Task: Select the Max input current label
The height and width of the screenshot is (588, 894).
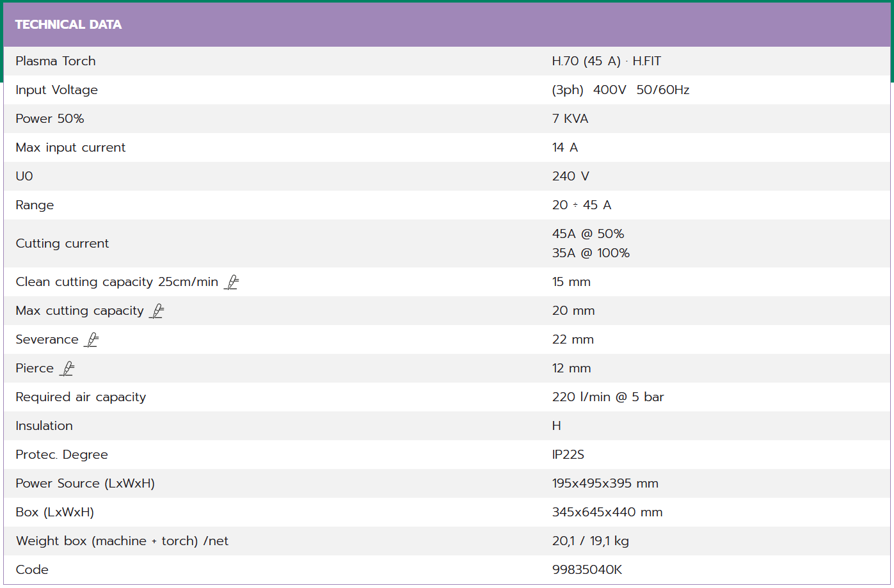Action: tap(70, 148)
